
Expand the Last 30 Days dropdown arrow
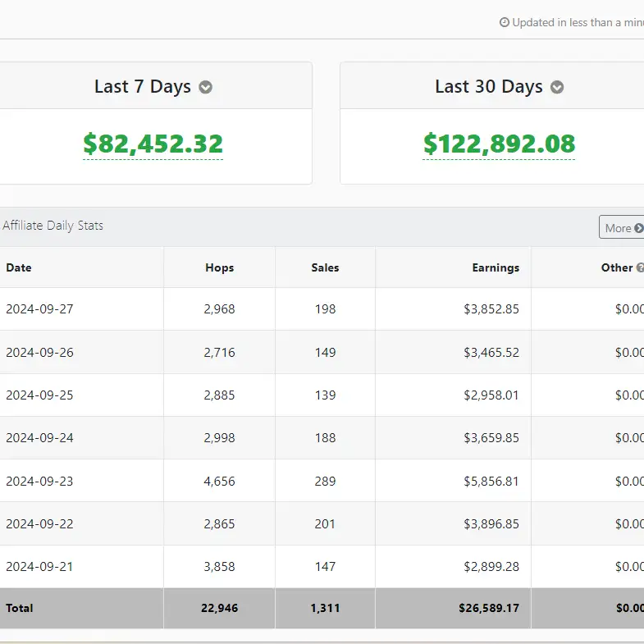[x=557, y=88]
